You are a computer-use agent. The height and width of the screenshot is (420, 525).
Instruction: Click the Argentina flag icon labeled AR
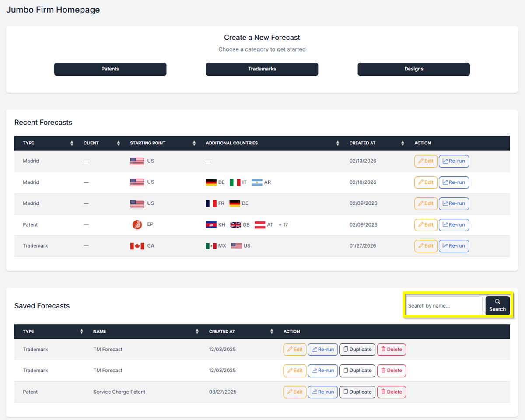257,182
